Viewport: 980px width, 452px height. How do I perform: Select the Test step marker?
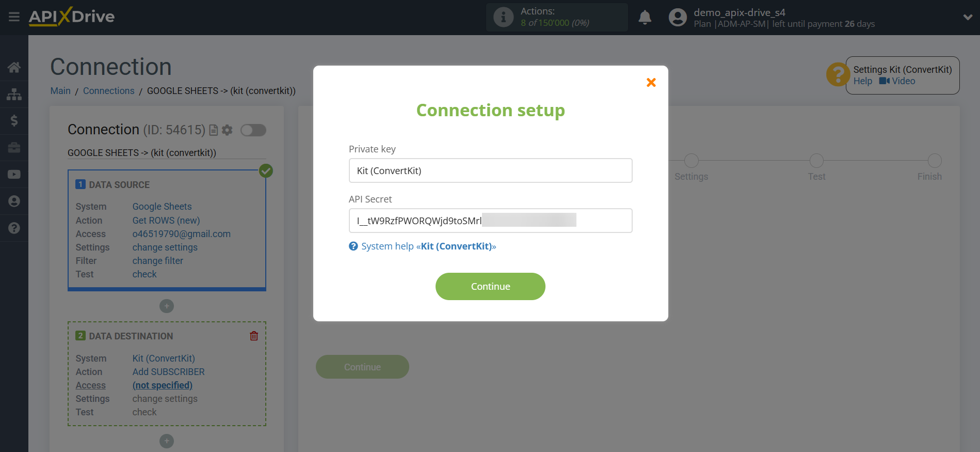(816, 161)
